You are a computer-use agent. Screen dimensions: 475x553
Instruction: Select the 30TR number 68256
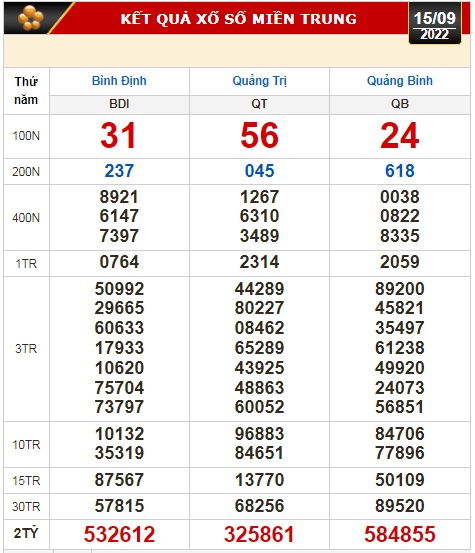click(259, 506)
